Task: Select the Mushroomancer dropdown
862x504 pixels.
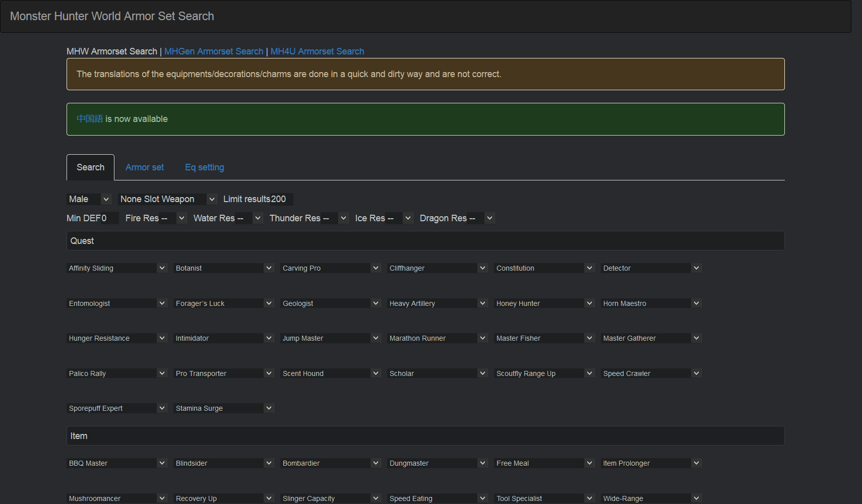Action: pos(117,498)
